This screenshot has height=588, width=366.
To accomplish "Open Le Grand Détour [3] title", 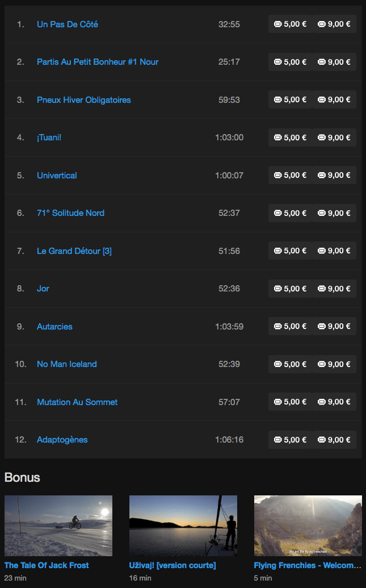I will pos(74,251).
